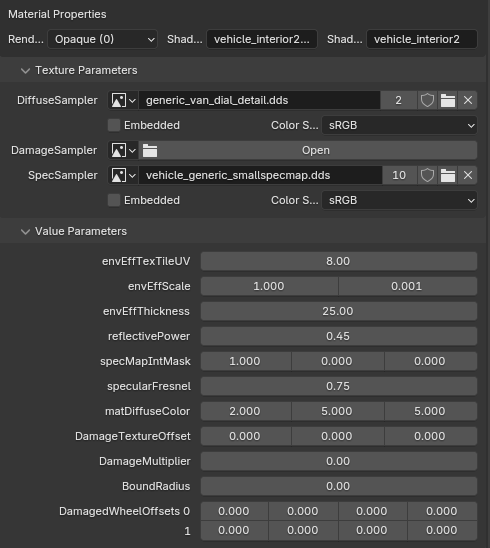Screen dimensions: 490x548
Task: Open folder icon for vehicle_generic_smallspecmap.dds
Action: (x=447, y=175)
